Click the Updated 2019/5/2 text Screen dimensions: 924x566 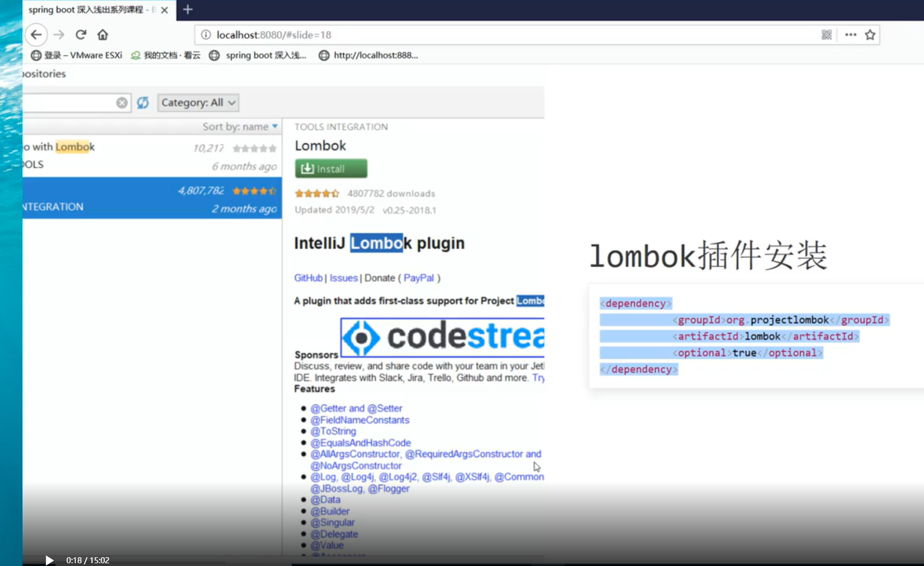335,210
